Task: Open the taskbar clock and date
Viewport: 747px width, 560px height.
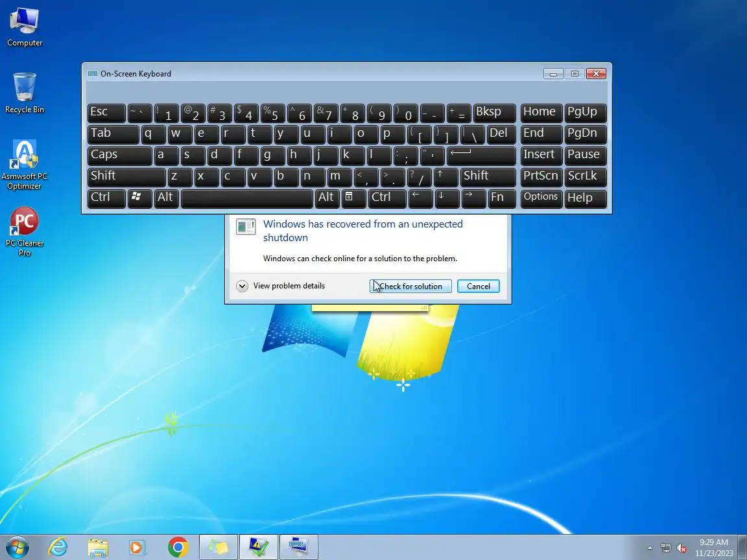Action: 714,548
